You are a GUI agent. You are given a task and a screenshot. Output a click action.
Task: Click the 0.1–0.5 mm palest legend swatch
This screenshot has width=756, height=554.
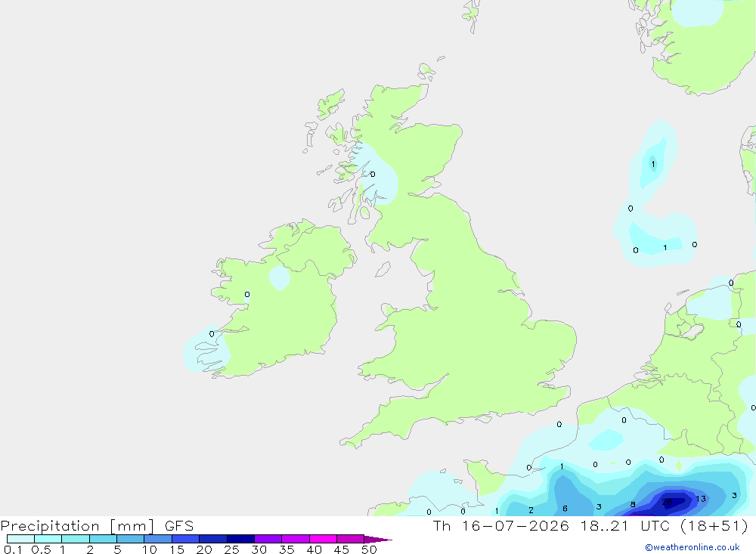coord(20,539)
